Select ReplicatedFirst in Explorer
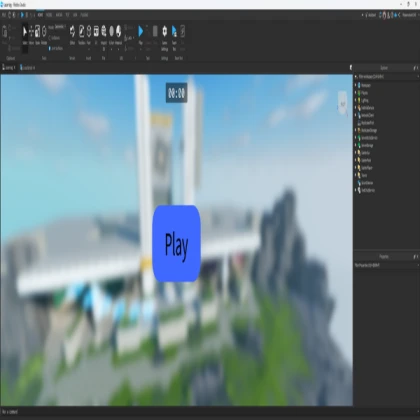 point(367,123)
